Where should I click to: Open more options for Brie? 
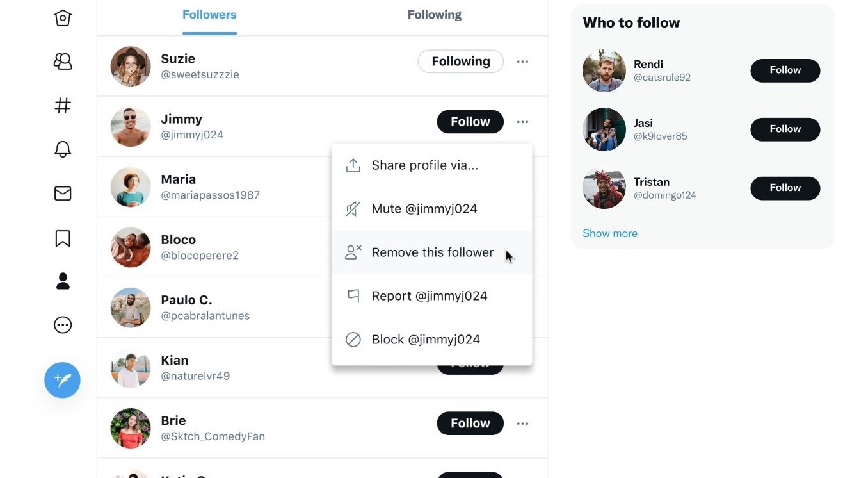pos(522,424)
